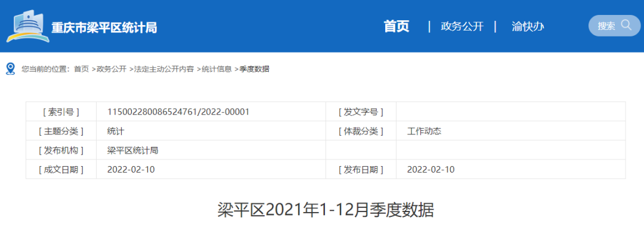Go to 首页 in the breadcrumb
The image size is (644, 227).
(81, 69)
